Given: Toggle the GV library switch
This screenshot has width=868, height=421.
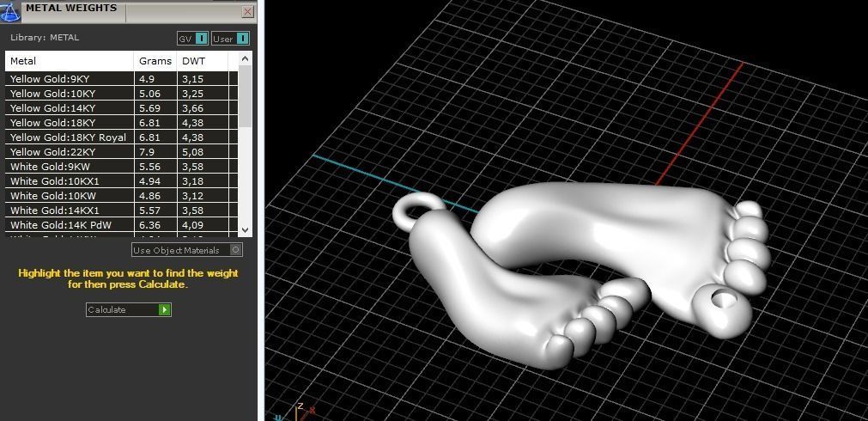Looking at the screenshot, I should coord(192,38).
